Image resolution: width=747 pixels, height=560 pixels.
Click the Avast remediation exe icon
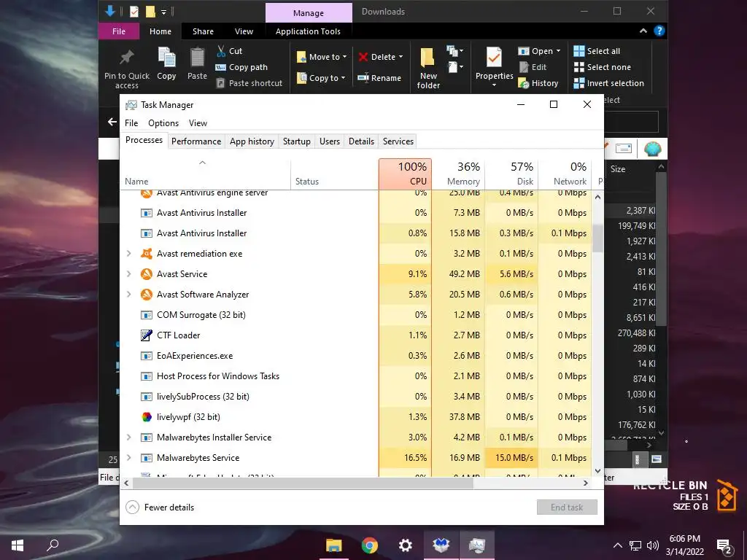click(146, 254)
